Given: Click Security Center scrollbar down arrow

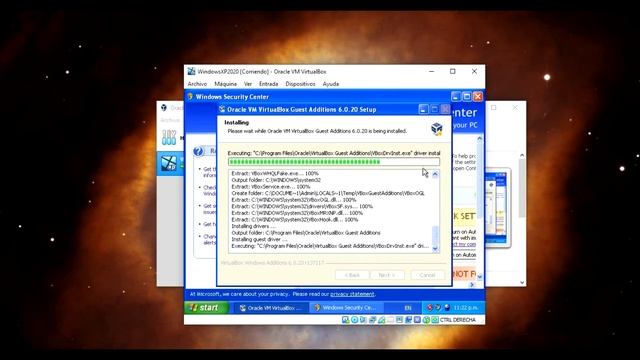Looking at the screenshot, I should pos(479,276).
